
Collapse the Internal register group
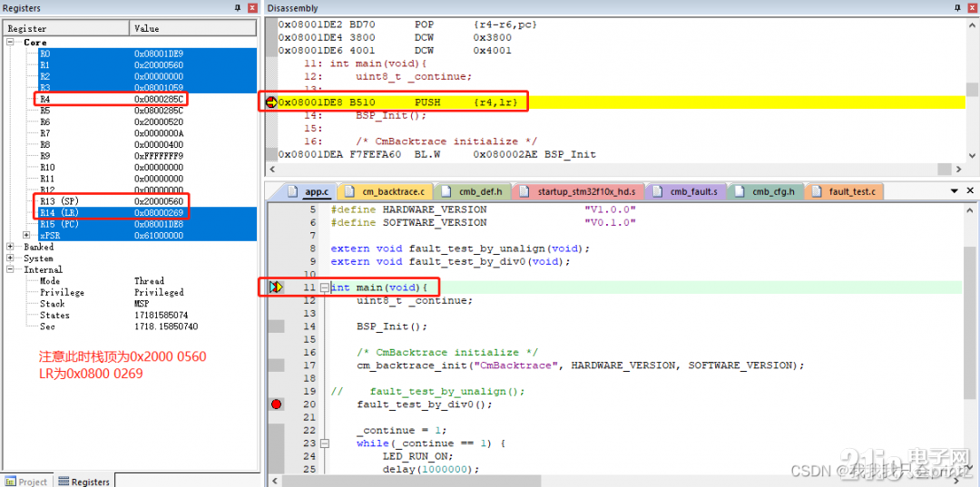coord(11,269)
